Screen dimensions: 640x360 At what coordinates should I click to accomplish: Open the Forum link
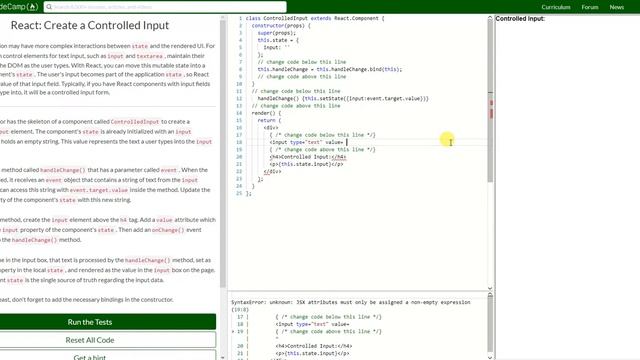[x=590, y=7]
